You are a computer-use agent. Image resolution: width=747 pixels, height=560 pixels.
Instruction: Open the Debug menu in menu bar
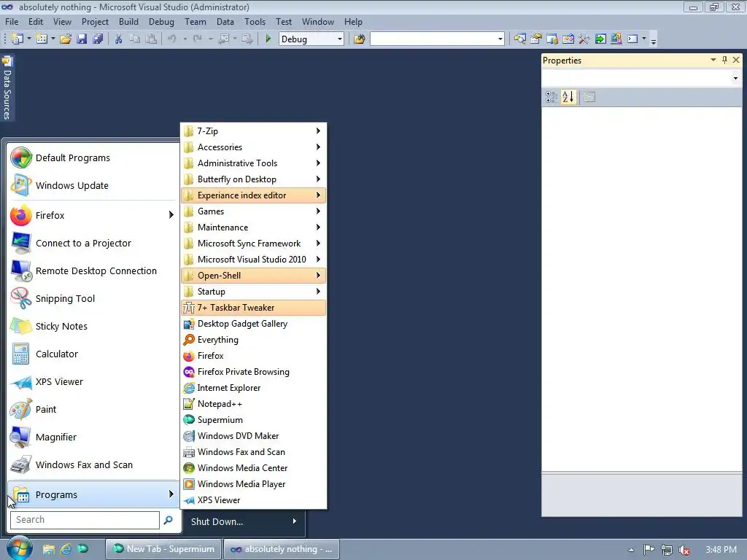[x=161, y=22]
